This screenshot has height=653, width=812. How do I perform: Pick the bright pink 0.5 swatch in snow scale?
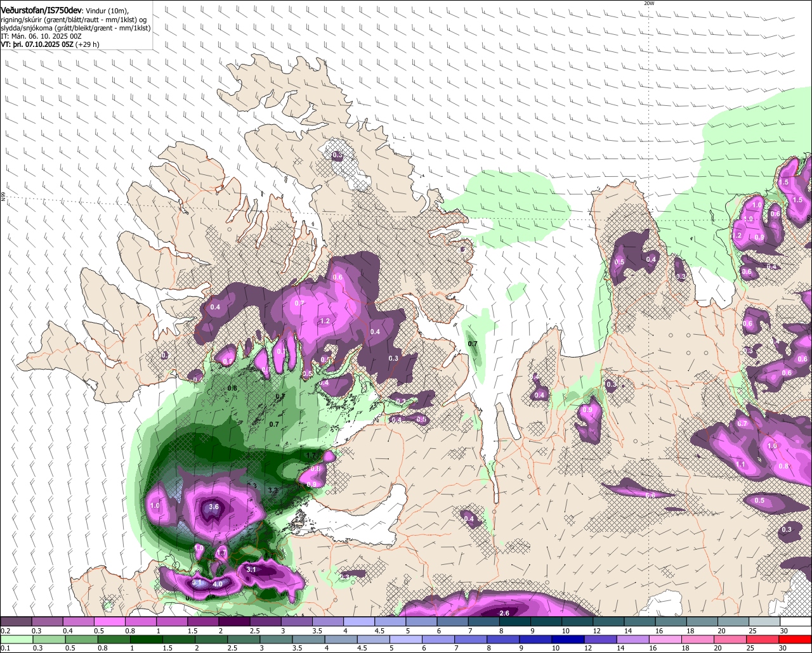(109, 622)
